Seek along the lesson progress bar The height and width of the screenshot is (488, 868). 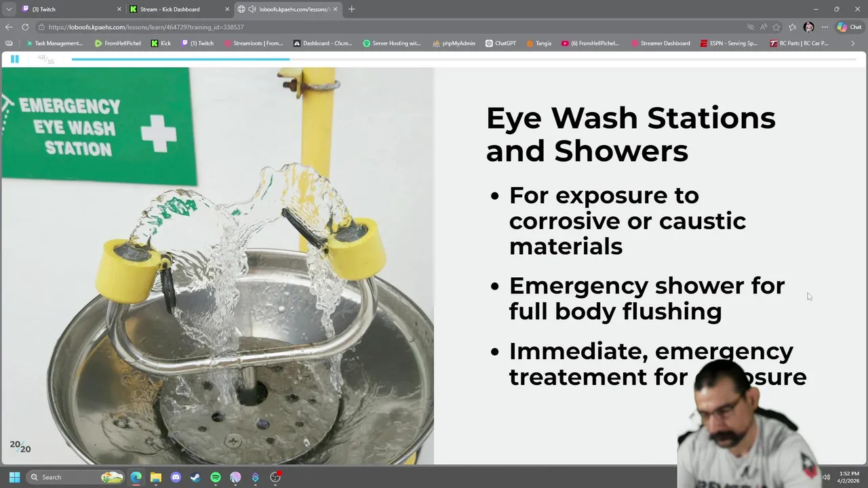click(465, 60)
